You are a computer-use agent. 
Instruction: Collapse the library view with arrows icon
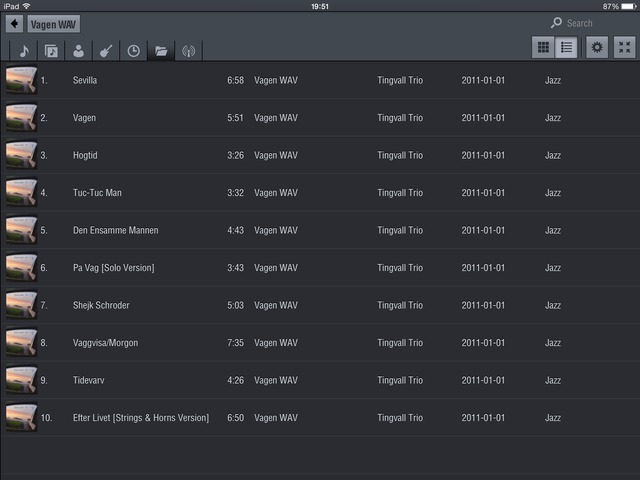pos(625,47)
